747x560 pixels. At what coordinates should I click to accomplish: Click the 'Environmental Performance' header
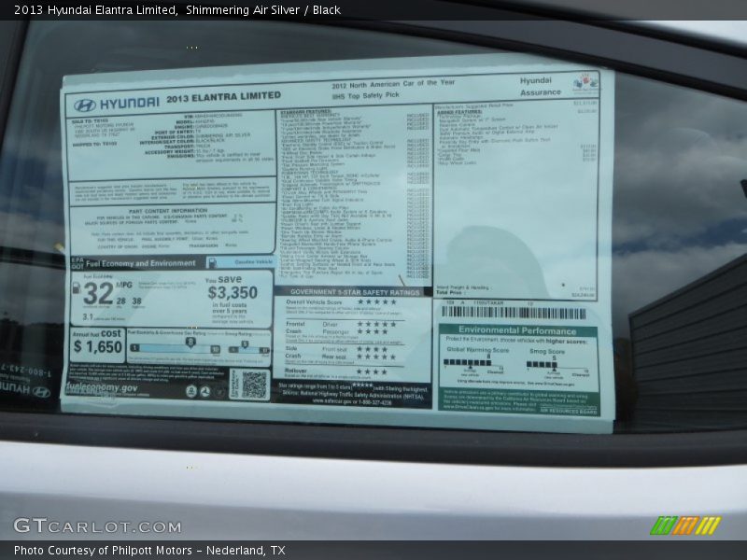click(517, 330)
